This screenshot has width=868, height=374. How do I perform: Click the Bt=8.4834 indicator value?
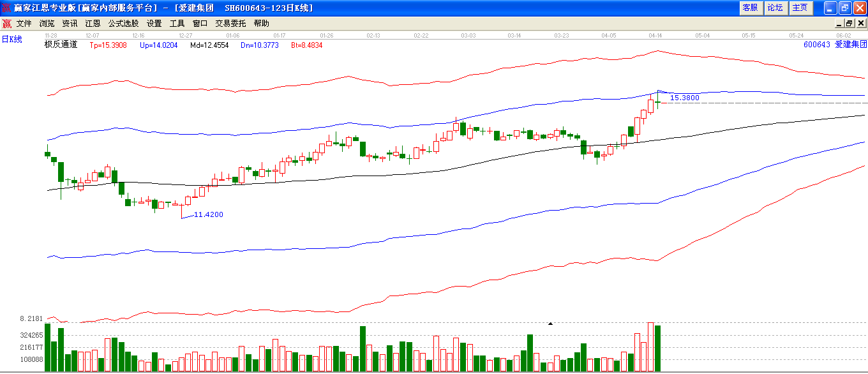[x=307, y=45]
